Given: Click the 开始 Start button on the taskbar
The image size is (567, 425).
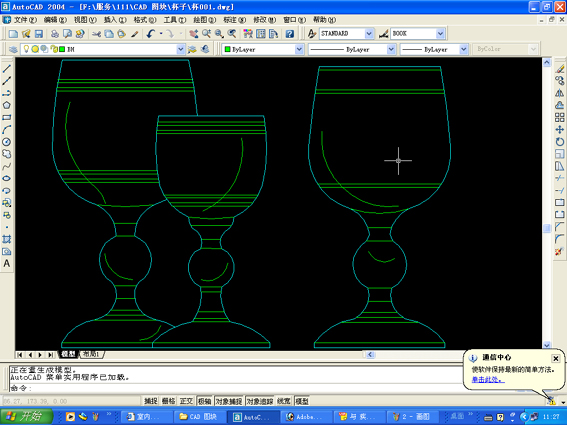Looking at the screenshot, I should [26, 416].
